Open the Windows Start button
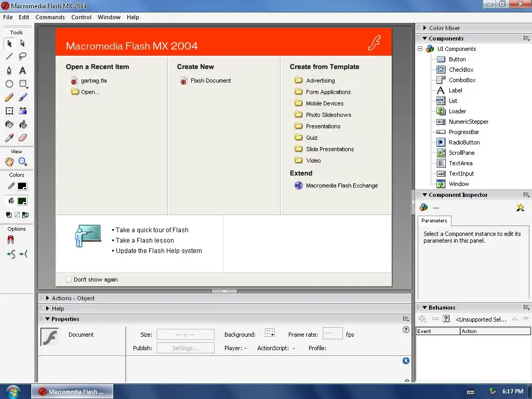This screenshot has width=532, height=399. (x=13, y=392)
